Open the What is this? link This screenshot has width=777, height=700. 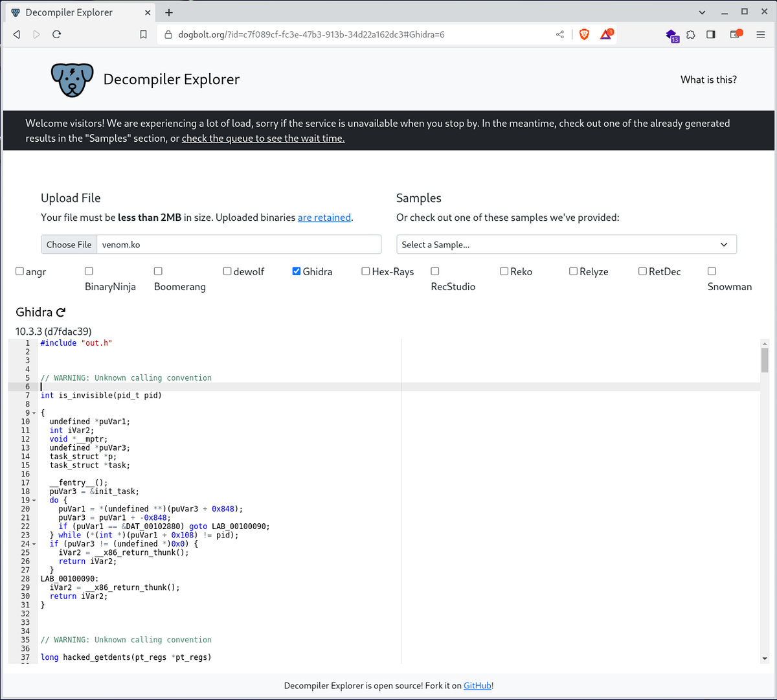[708, 80]
